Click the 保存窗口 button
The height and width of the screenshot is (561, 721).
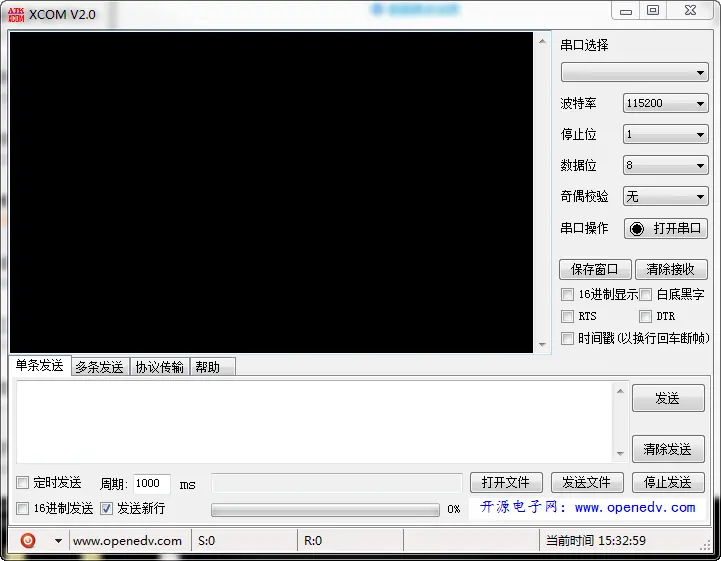click(x=595, y=269)
